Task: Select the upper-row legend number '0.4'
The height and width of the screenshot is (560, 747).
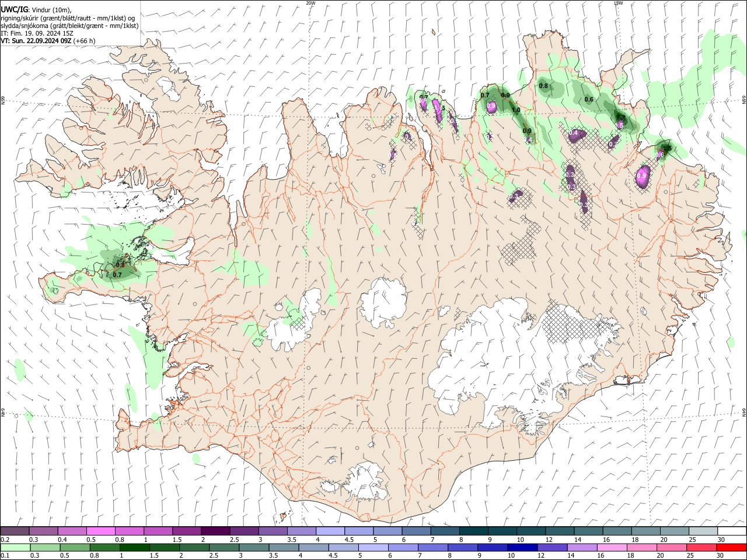Action: 62,540
